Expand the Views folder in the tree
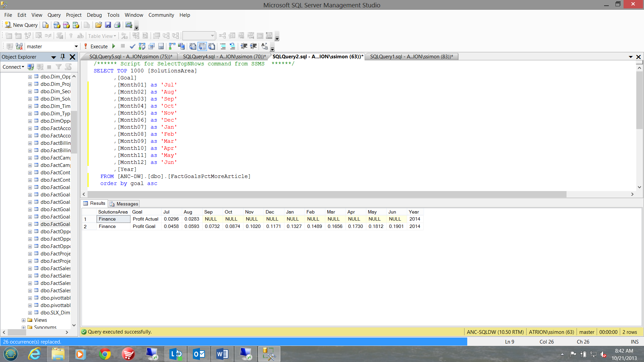The height and width of the screenshot is (362, 644). (23, 320)
